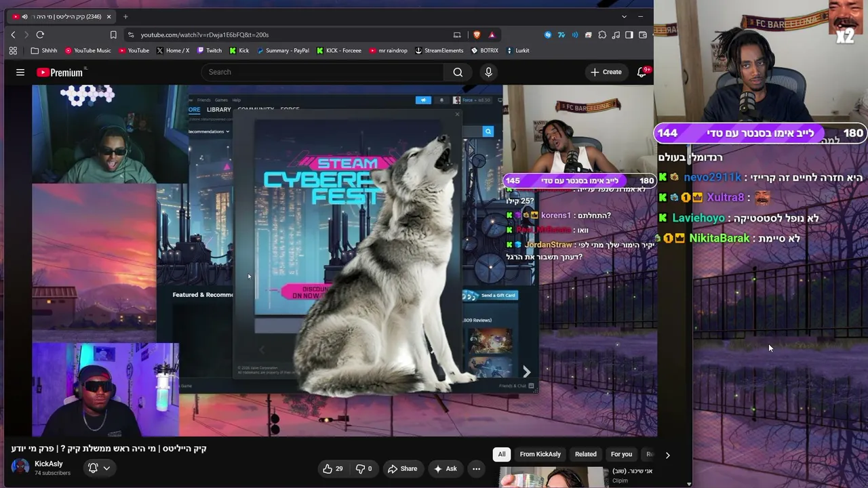
Task: Open the screen cast icon in address bar
Action: 457,35
